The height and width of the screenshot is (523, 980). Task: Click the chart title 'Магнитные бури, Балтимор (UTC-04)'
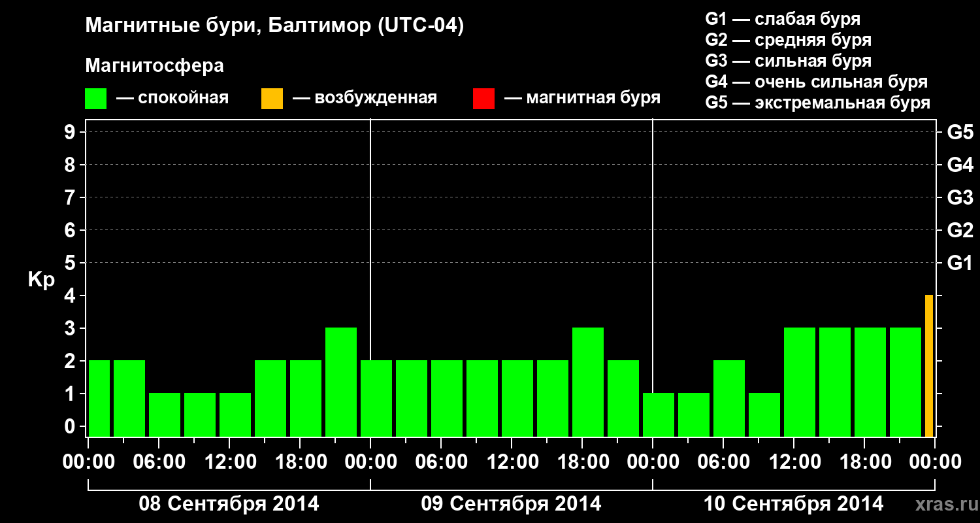[x=274, y=26]
